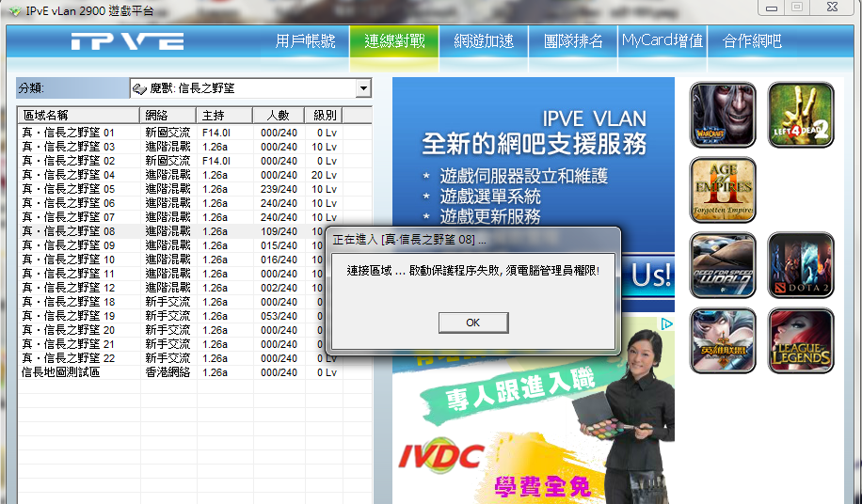Sort by the 人數 column header

click(279, 116)
